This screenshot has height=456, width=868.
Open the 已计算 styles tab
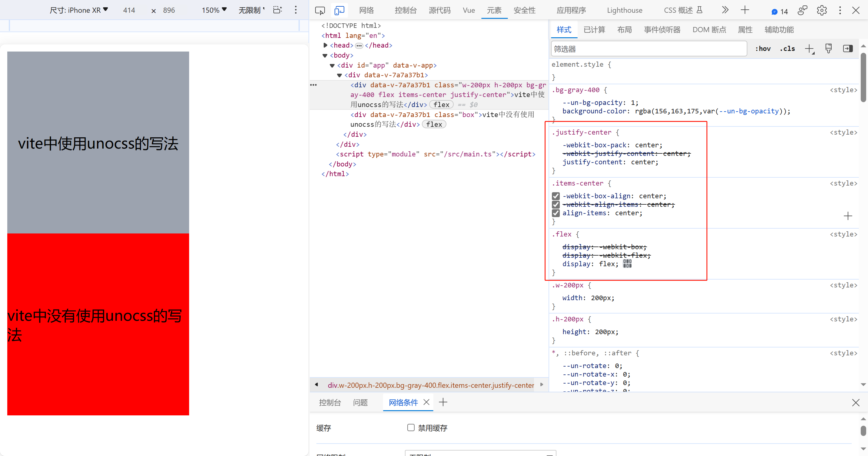594,30
